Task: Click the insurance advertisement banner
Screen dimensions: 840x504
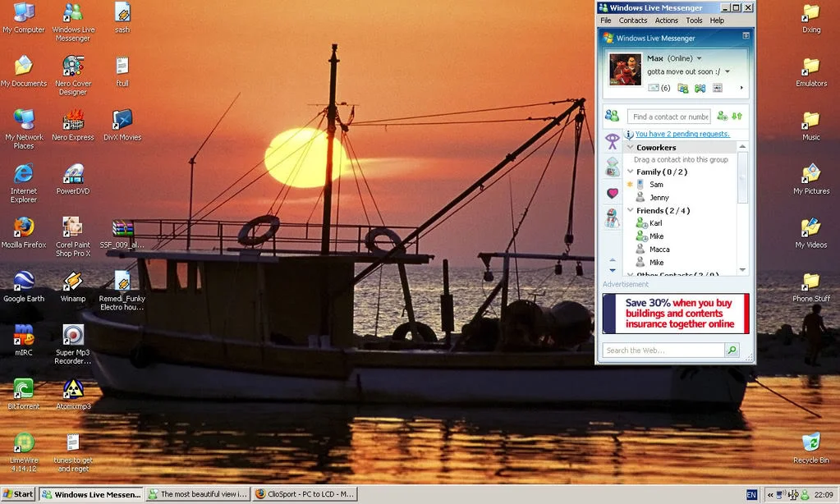Action: click(676, 314)
